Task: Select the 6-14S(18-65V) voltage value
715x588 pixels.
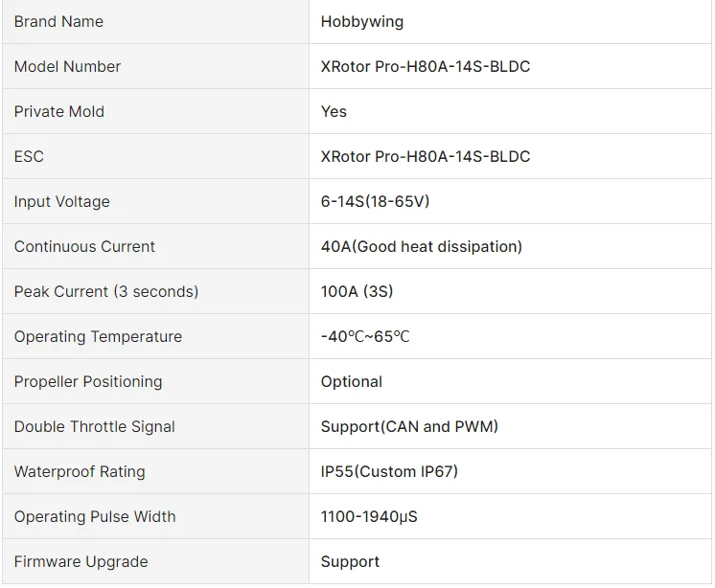Action: [x=376, y=201]
